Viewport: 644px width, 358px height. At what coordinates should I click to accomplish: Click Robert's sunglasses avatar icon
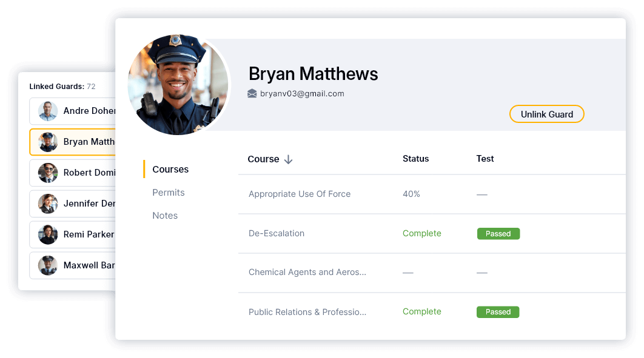pos(48,173)
